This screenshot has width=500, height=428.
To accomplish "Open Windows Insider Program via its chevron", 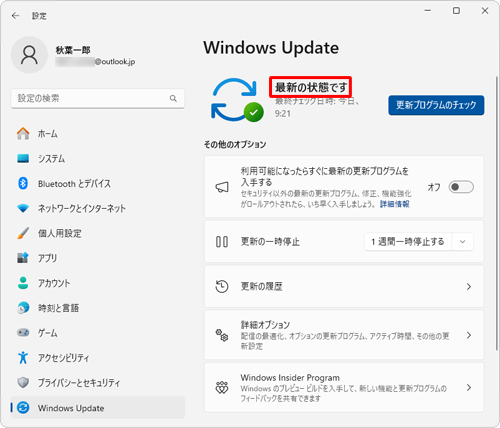I will (x=469, y=388).
